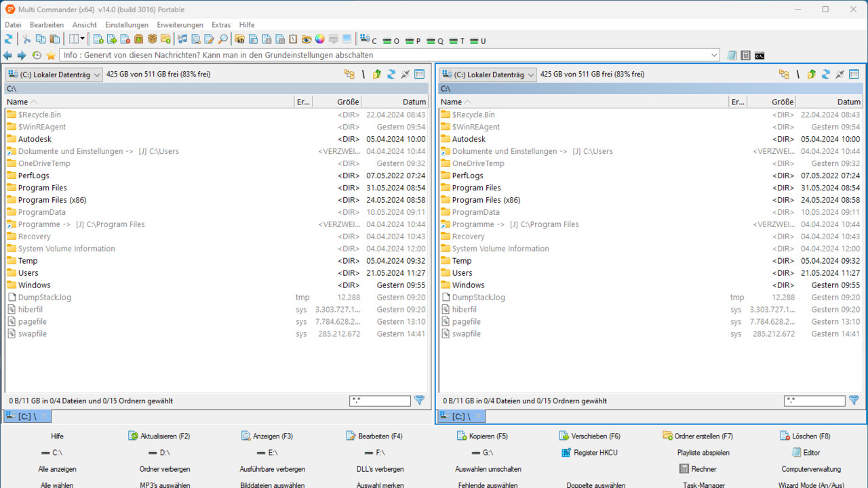Jump to drive Q toolbar icon
868x488 pixels.
click(x=435, y=41)
